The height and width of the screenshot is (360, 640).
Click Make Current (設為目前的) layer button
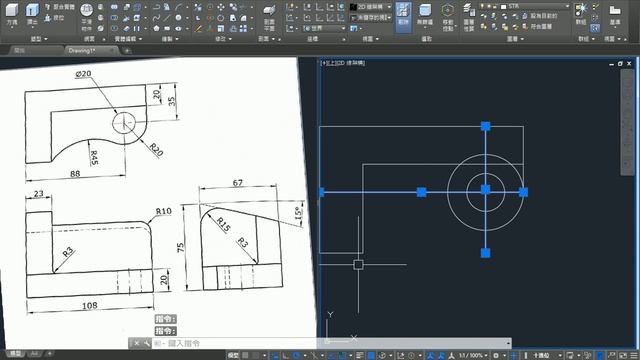click(540, 16)
